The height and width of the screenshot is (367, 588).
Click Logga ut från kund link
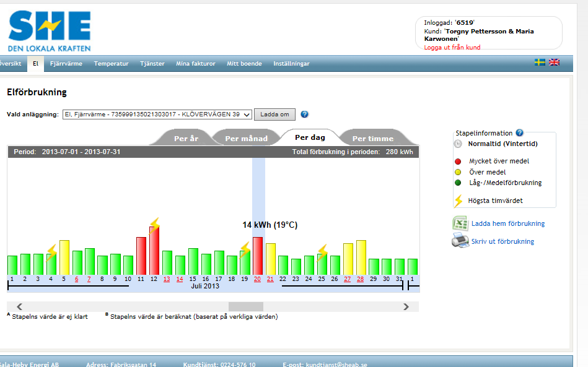[452, 47]
